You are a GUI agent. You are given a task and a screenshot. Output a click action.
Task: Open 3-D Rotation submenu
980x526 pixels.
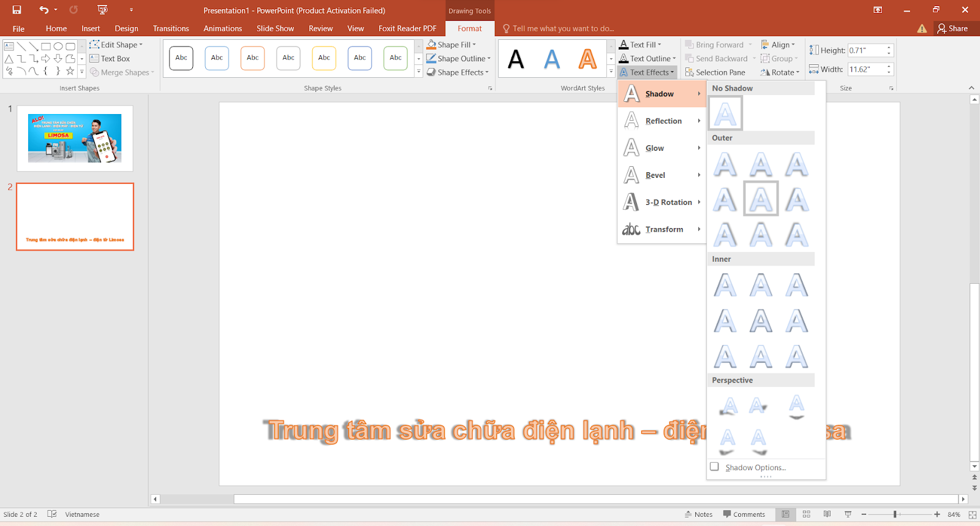click(662, 202)
